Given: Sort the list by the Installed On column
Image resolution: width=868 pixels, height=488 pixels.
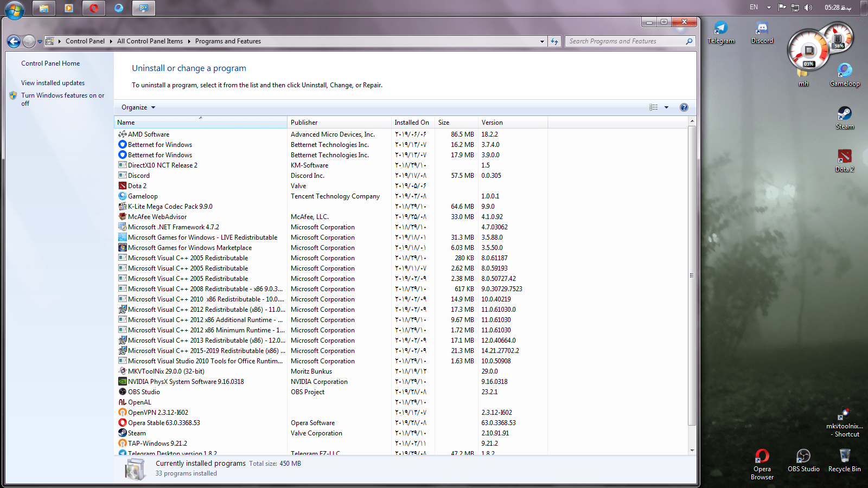Looking at the screenshot, I should [x=413, y=123].
